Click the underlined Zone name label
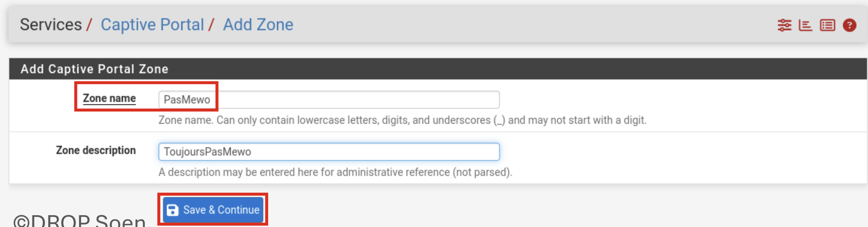Image resolution: width=868 pixels, height=227 pixels. (109, 98)
